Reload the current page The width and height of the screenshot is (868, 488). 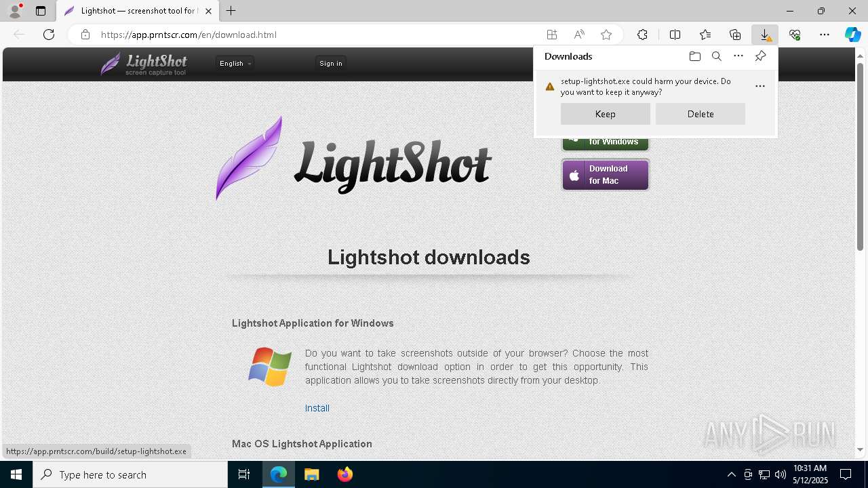coord(49,35)
